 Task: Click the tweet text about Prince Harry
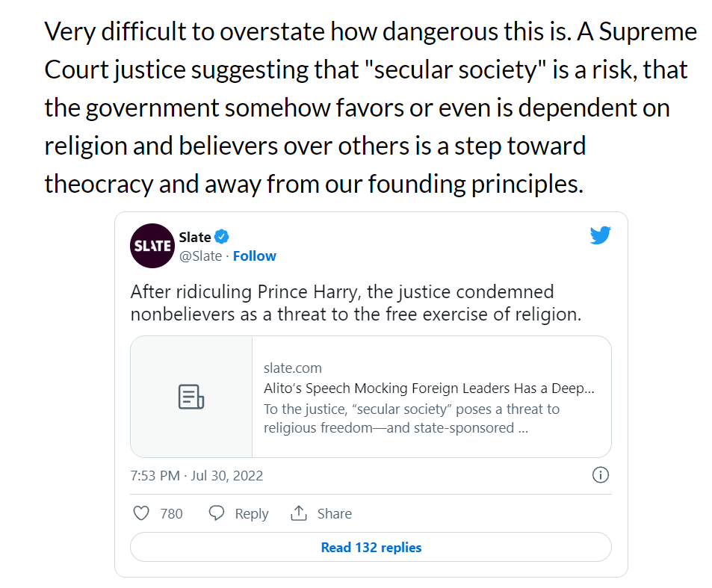(x=355, y=303)
